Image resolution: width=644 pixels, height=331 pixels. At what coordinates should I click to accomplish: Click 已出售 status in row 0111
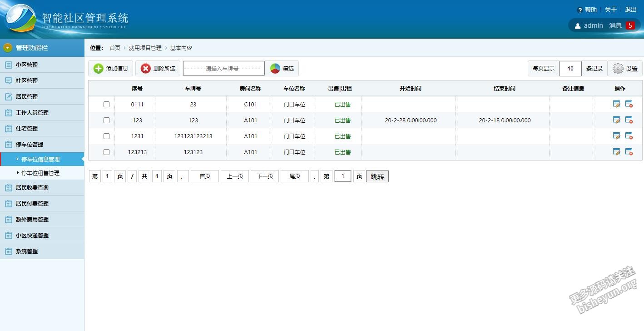pos(343,104)
